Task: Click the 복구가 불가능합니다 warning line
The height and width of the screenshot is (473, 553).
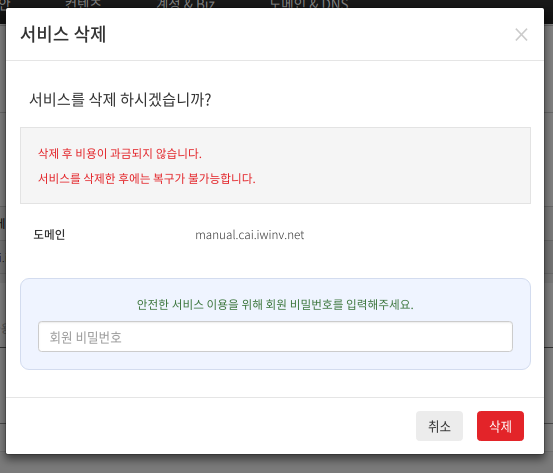Action: [147, 178]
